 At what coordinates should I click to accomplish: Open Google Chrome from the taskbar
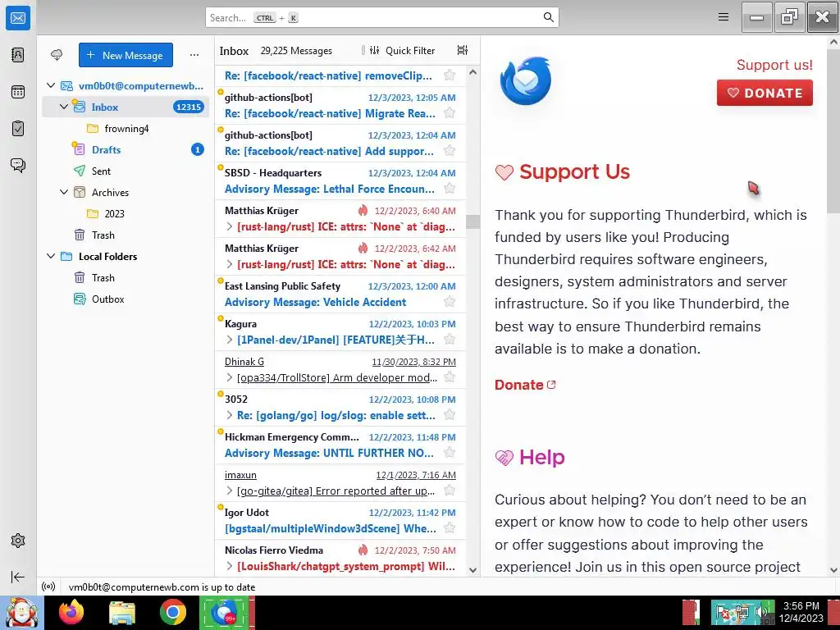point(173,612)
